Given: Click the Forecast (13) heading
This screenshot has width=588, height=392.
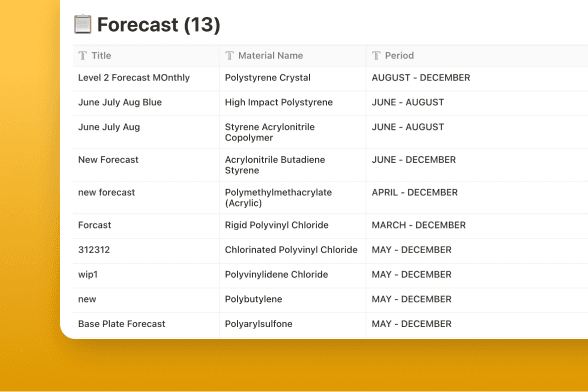Looking at the screenshot, I should [159, 25].
